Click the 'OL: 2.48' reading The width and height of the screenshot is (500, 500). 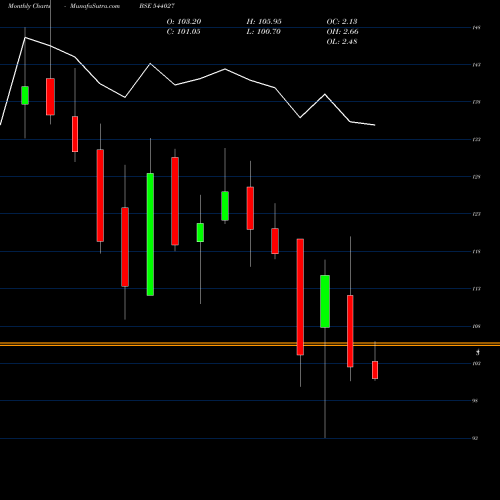342,41
